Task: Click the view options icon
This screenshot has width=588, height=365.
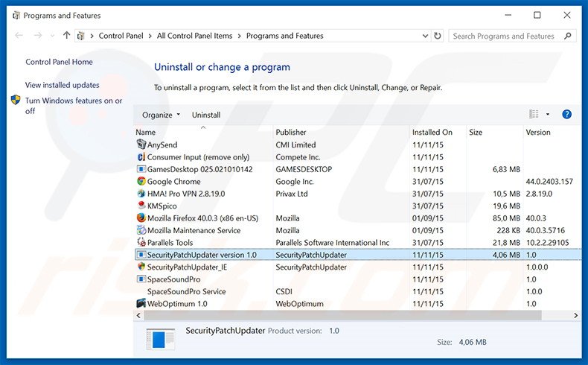Action: point(534,114)
